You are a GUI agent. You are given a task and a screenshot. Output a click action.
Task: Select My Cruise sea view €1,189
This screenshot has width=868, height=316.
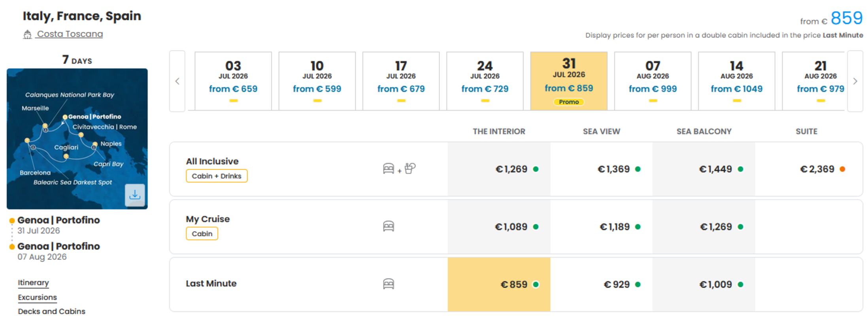tap(601, 227)
